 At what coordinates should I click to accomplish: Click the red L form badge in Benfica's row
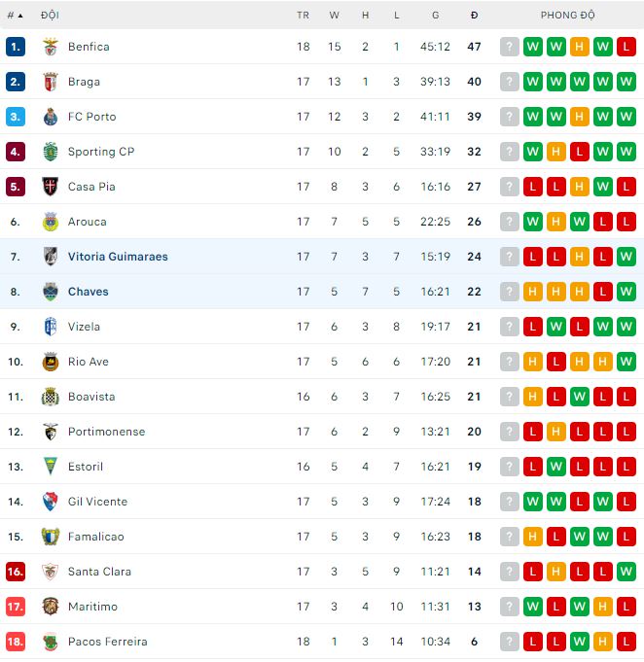[626, 47]
